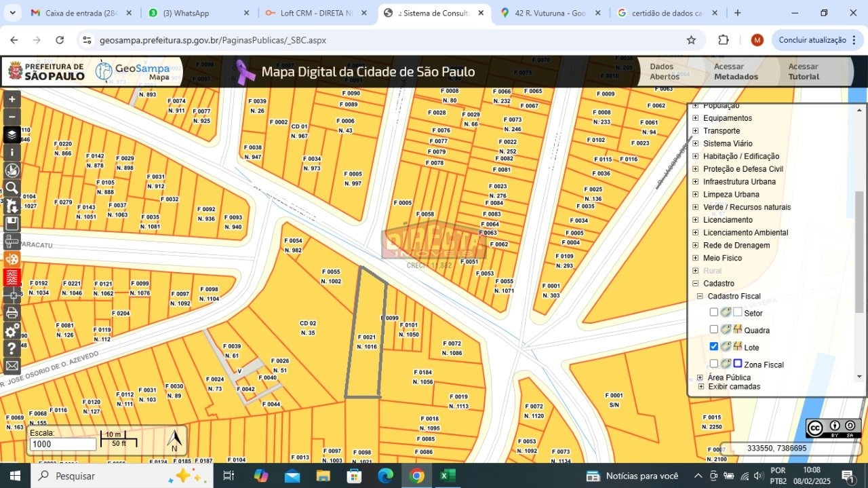Click the Acessar Metadados link
This screenshot has width=868, height=488.
pyautogui.click(x=736, y=71)
